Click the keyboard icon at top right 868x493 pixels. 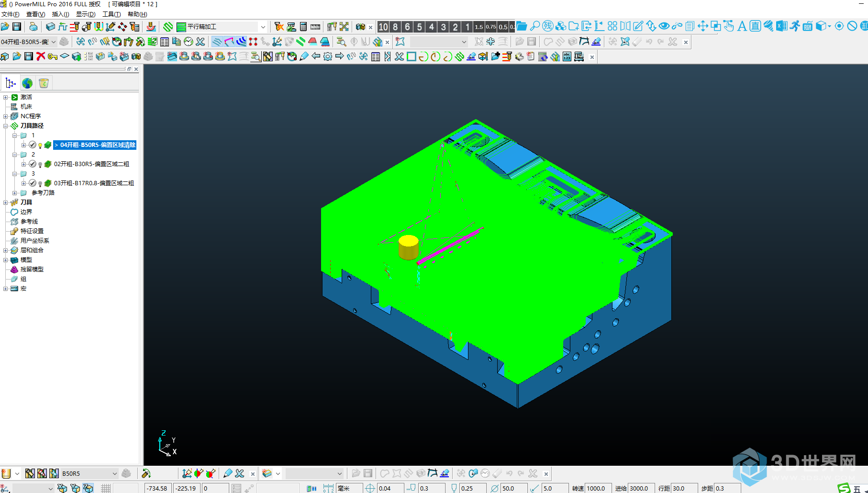pyautogui.click(x=807, y=26)
